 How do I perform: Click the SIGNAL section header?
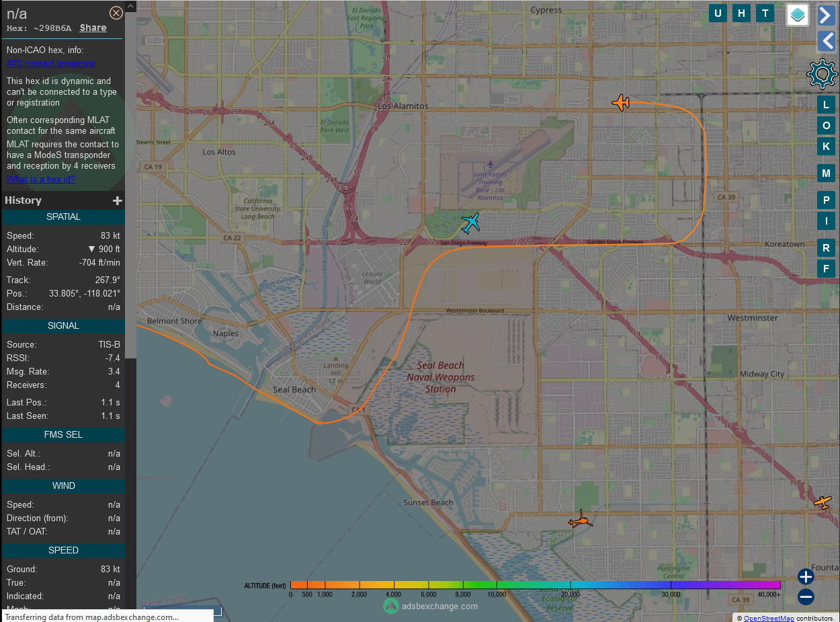click(63, 325)
